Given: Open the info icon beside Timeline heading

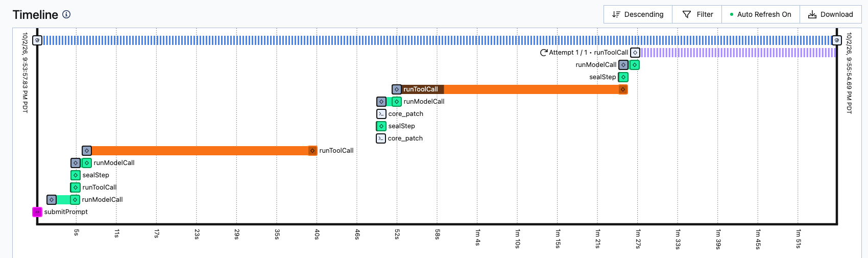Looking at the screenshot, I should [x=66, y=14].
